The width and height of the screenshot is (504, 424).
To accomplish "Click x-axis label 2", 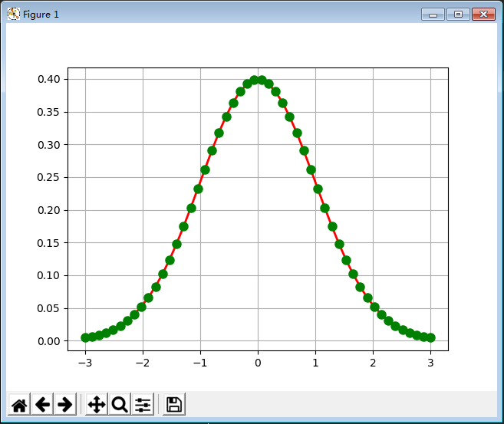I will tap(373, 363).
